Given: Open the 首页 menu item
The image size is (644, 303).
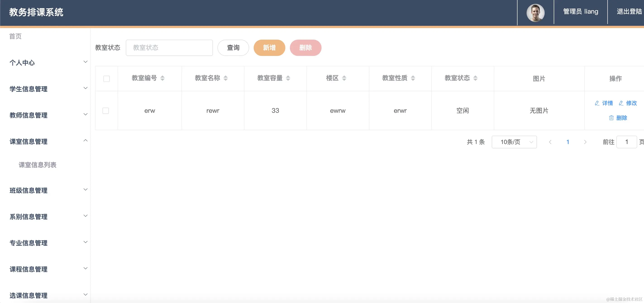Looking at the screenshot, I should [15, 36].
